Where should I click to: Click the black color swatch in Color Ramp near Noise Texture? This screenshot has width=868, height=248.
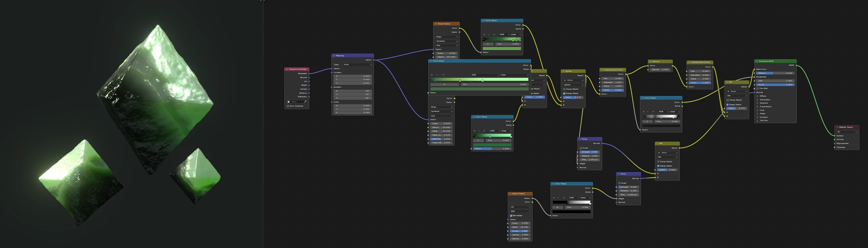point(571,212)
